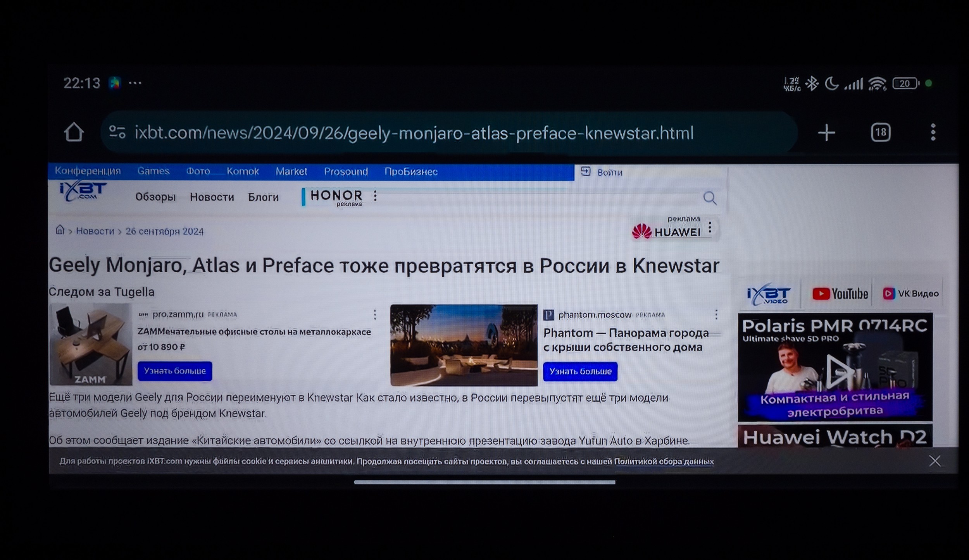969x560 pixels.
Task: Open the VK Видео channel link
Action: coord(910,294)
